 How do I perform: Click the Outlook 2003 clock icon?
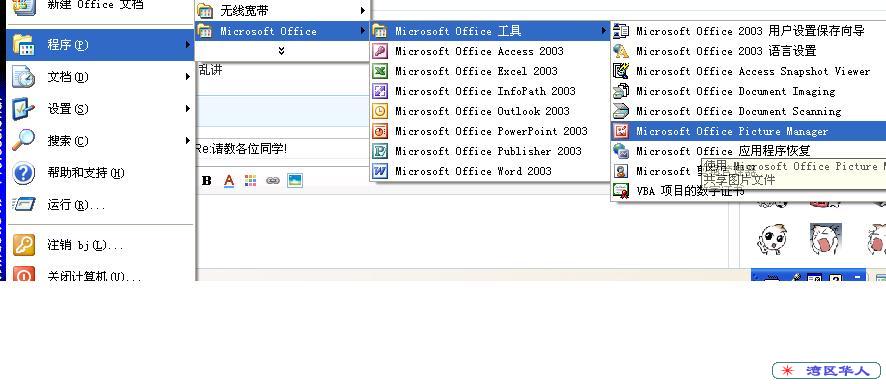pos(380,111)
